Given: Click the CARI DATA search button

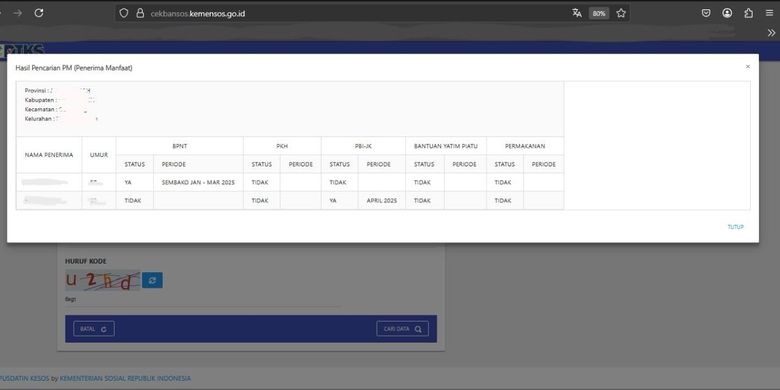Looking at the screenshot, I should [x=402, y=329].
